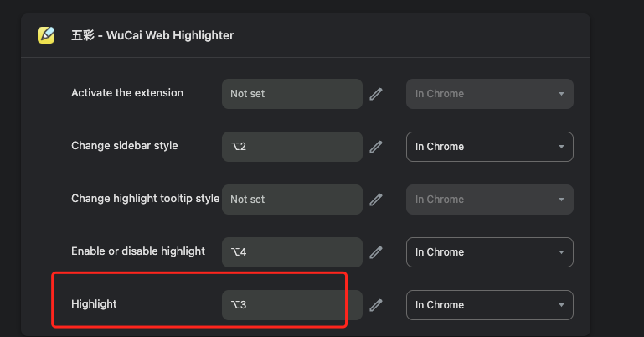This screenshot has height=337, width=644.
Task: Click the WuCai Web Highlighter extension icon
Action: tap(46, 35)
